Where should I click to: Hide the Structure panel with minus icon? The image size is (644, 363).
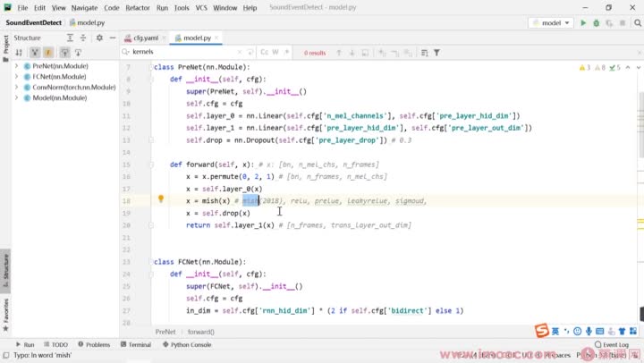point(113,38)
